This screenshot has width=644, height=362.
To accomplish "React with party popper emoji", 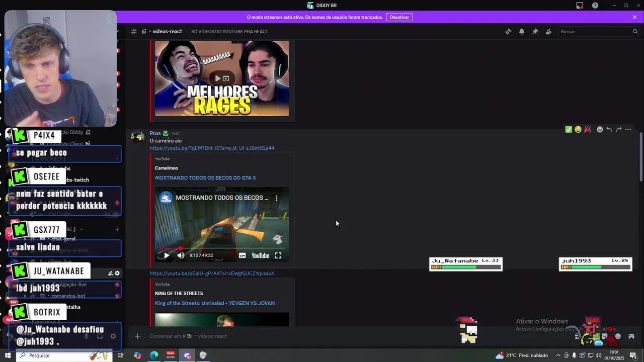I will coord(587,129).
